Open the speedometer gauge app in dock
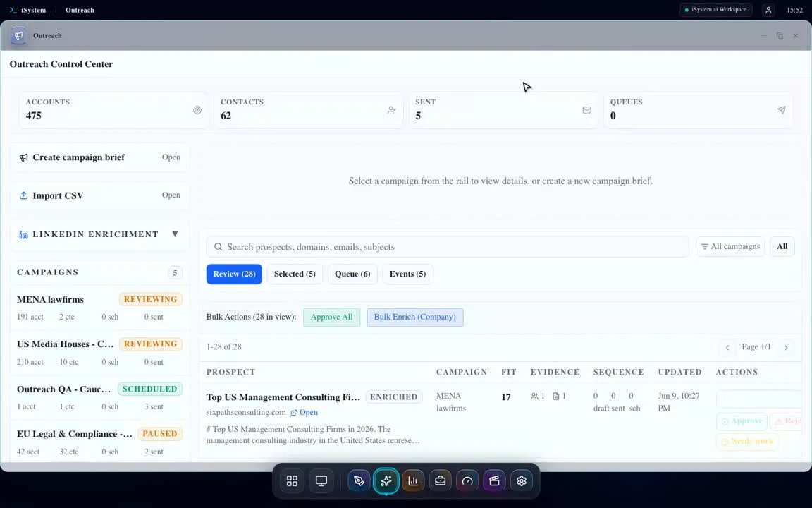 [x=467, y=481]
